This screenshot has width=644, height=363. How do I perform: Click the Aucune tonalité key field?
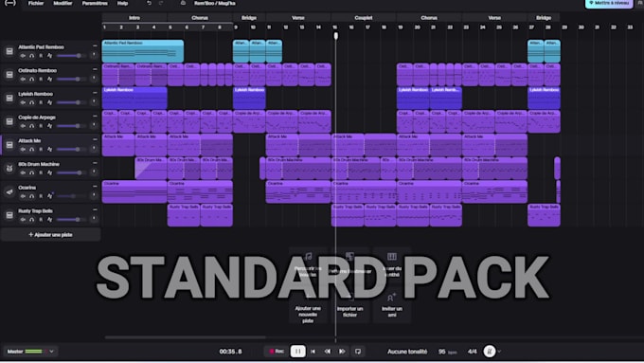pos(407,352)
